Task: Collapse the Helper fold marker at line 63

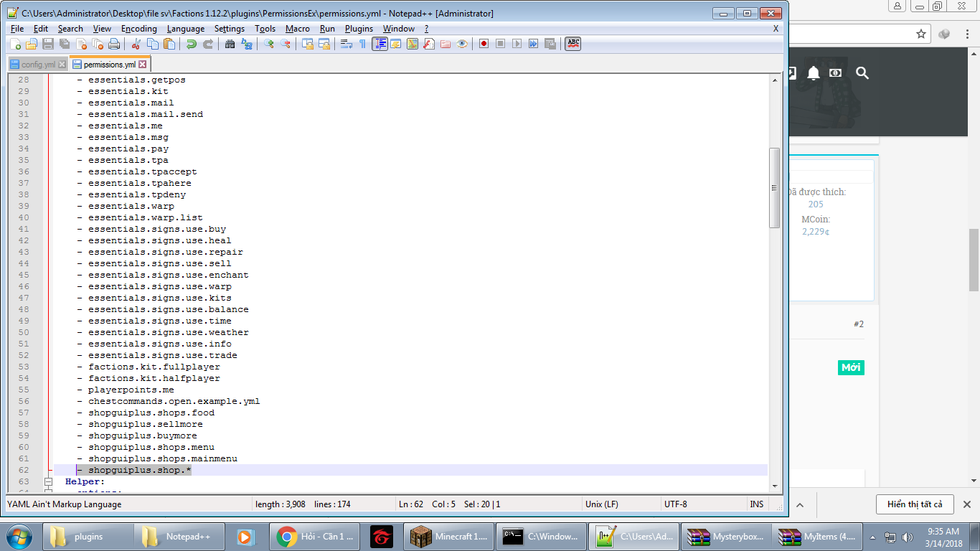Action: 48,481
